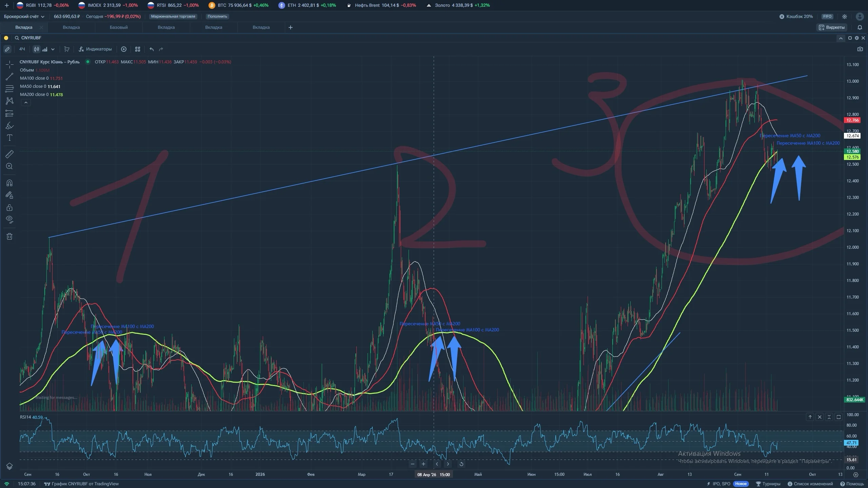The width and height of the screenshot is (868, 488).
Task: Select the trend line drawing tool
Action: pyautogui.click(x=9, y=77)
